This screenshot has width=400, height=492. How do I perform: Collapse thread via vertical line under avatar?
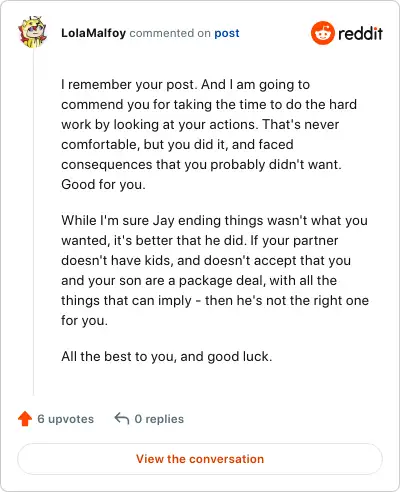pos(33,222)
